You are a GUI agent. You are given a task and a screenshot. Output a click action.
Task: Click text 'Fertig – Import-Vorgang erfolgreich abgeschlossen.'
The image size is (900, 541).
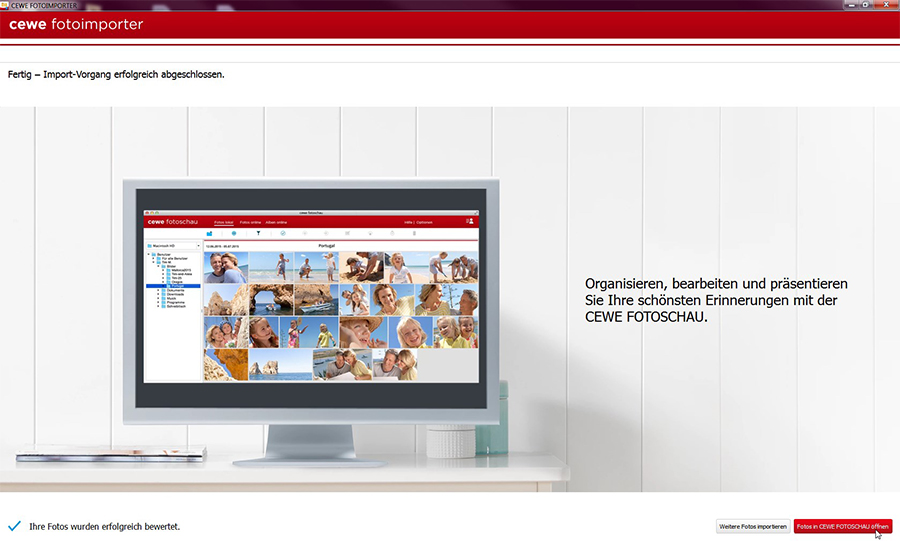(x=116, y=75)
